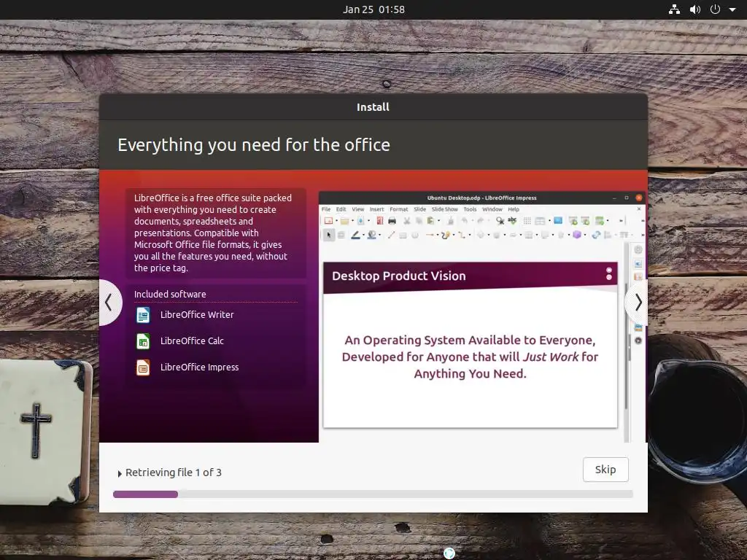
Task: Go to previous slide with left chevron
Action: (109, 303)
